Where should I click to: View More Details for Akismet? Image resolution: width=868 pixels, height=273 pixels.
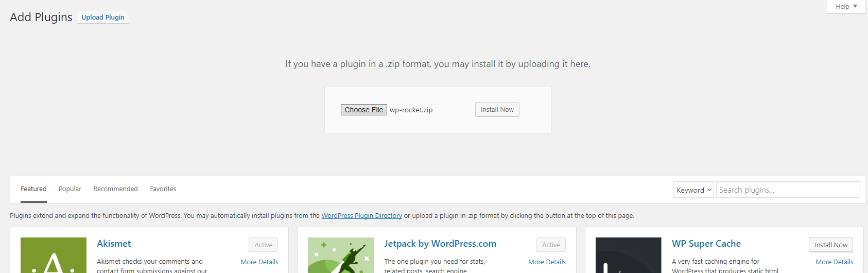[259, 262]
